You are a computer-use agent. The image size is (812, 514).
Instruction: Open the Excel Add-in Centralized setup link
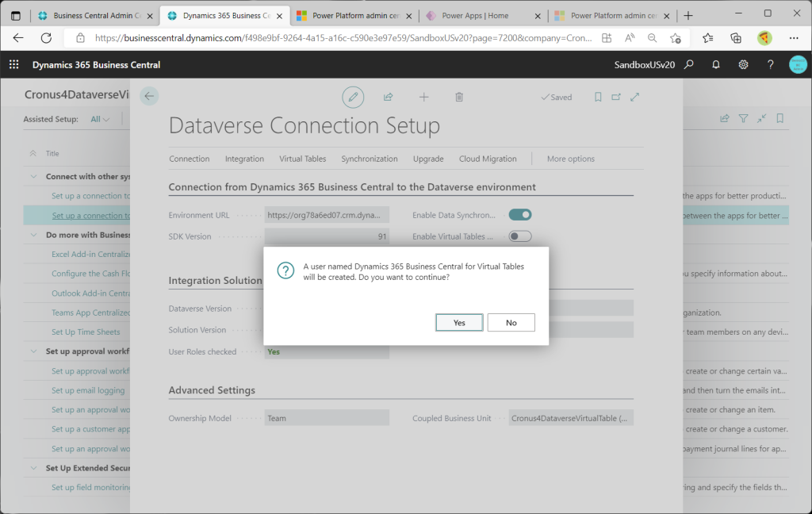tap(90, 254)
